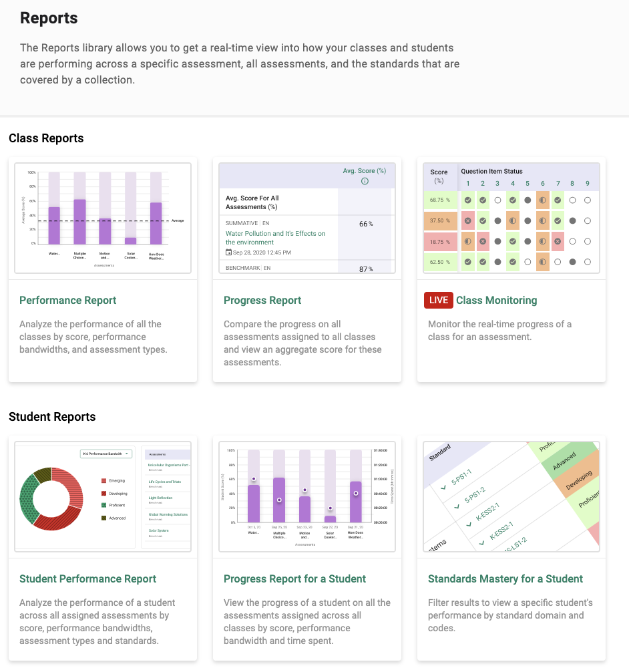
Task: Open the Performance Report
Action: pos(68,301)
